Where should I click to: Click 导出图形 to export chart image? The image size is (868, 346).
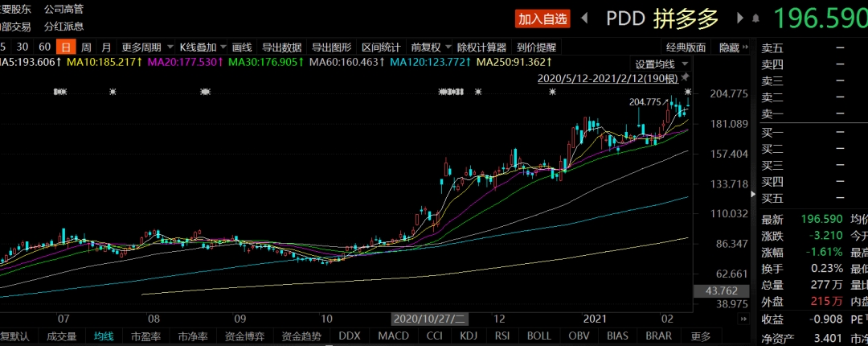(332, 47)
